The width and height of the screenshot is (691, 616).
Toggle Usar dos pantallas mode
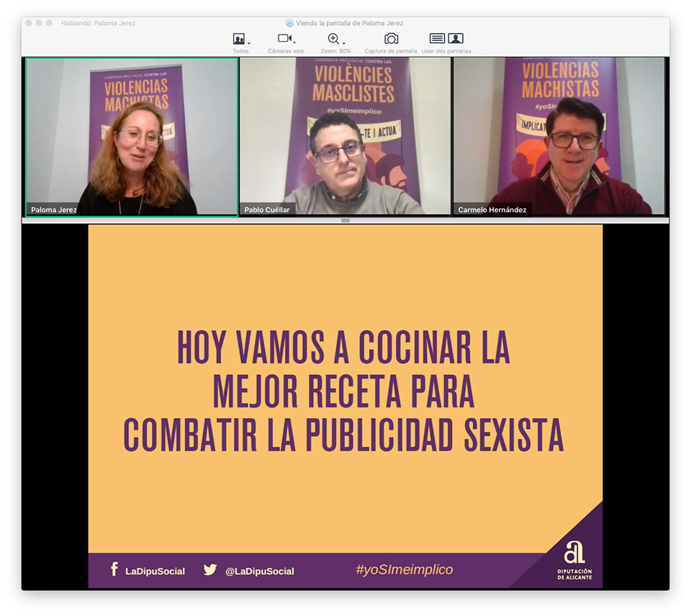446,39
